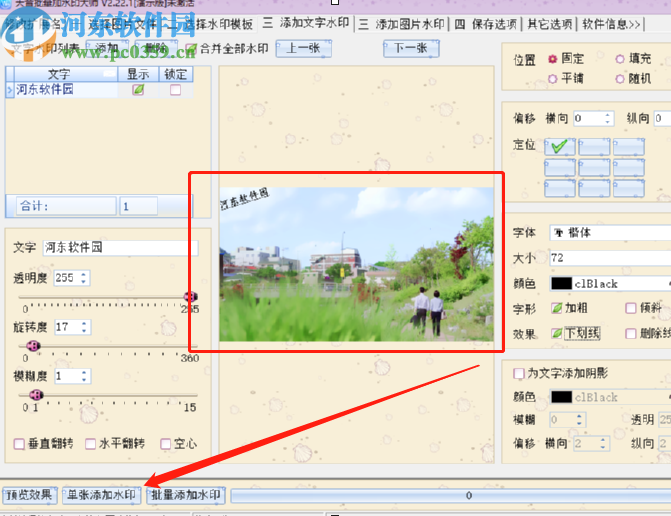Screen dimensions: 671x516
Task: Toggle 显示 checkbox for 河东软件园 row
Action: (138, 90)
